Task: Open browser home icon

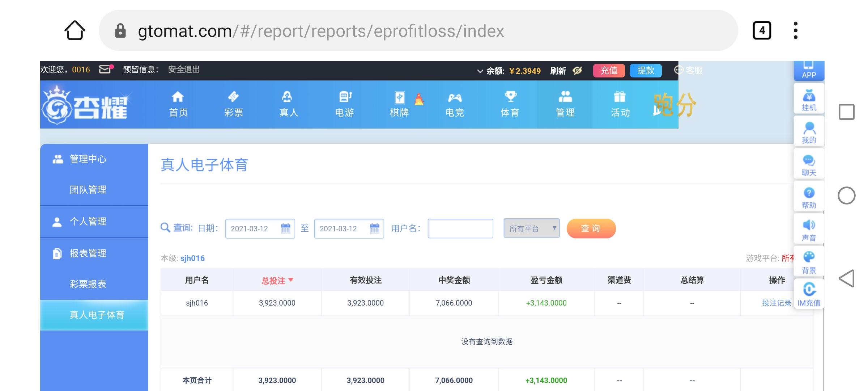Action: click(75, 30)
